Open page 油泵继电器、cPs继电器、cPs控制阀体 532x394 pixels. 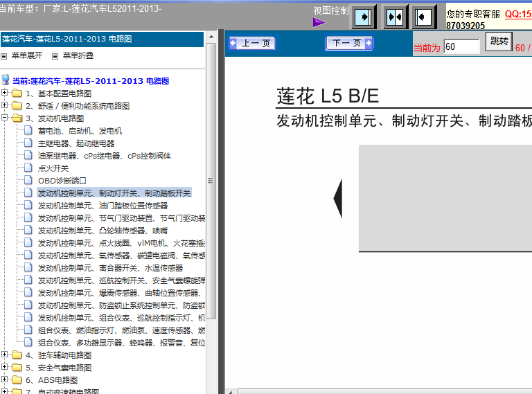click(105, 156)
